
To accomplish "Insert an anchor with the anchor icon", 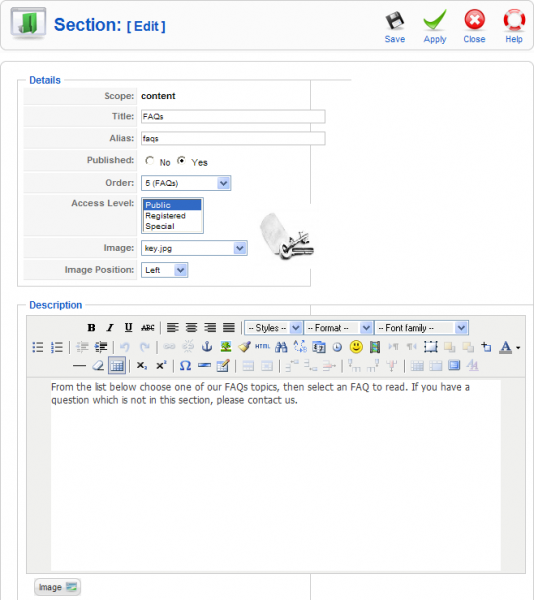I will [207, 347].
